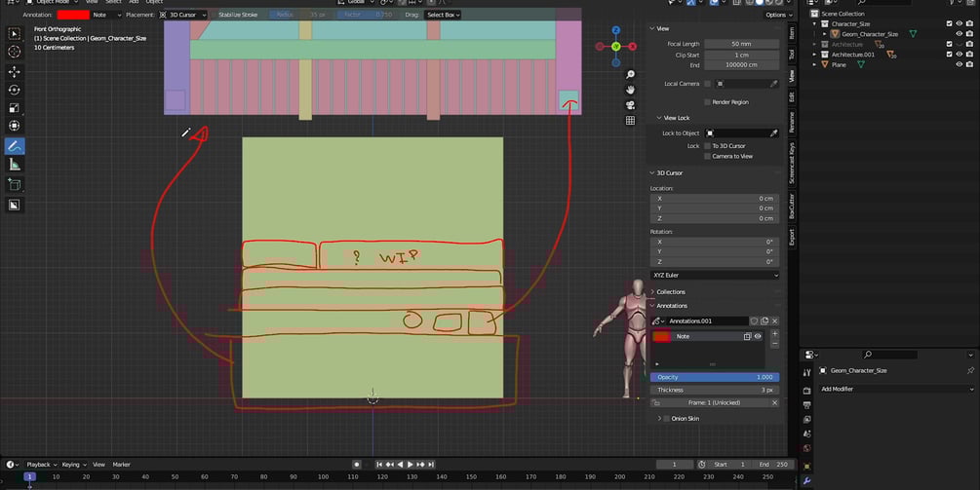
Task: Click the red annotation color swatch in header
Action: (x=73, y=15)
